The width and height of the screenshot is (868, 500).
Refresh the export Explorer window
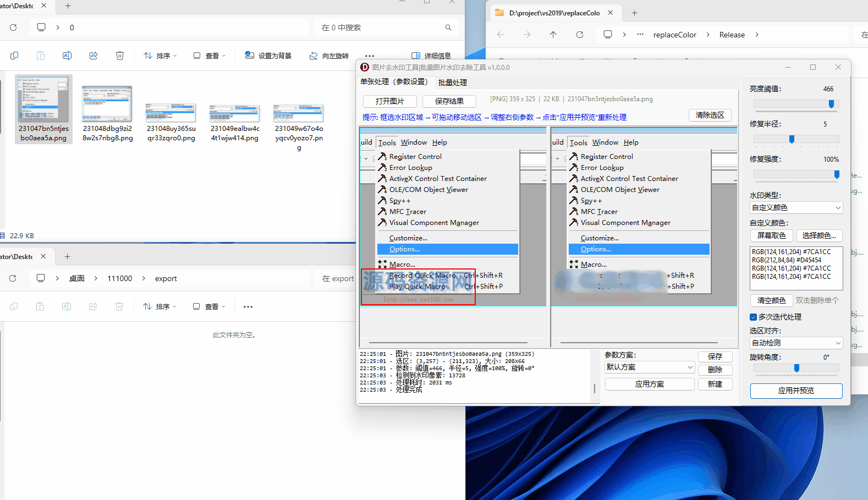pos(13,278)
